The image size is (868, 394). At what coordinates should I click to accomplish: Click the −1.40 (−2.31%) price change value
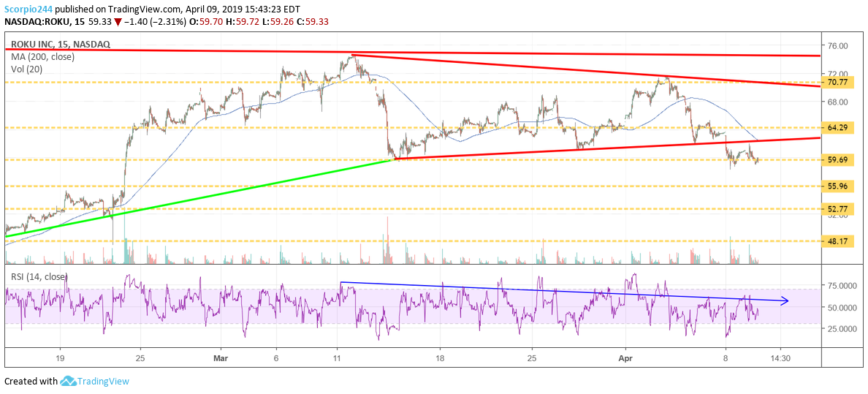tap(155, 22)
